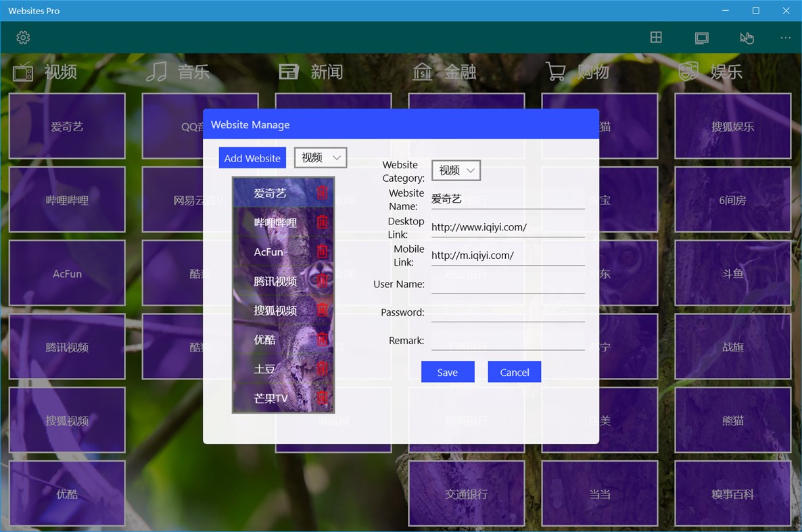Click the Desktop Link input field
802x532 pixels.
pos(508,227)
